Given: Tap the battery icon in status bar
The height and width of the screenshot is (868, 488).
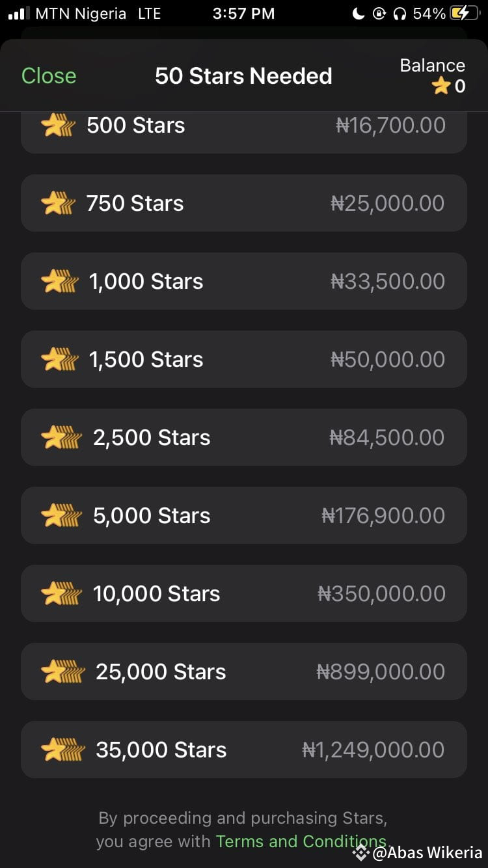Looking at the screenshot, I should [464, 14].
